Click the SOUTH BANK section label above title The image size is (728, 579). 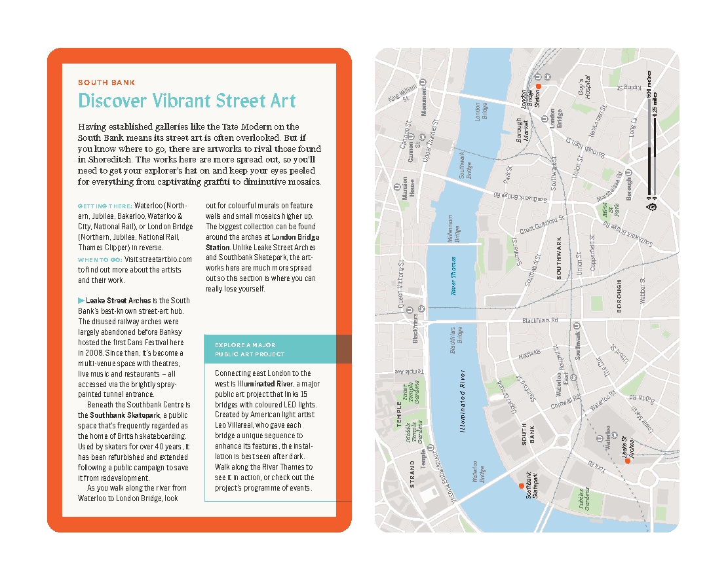(107, 83)
